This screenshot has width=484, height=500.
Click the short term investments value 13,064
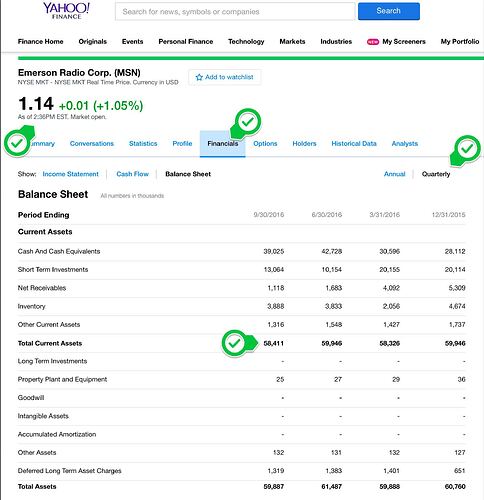click(x=274, y=270)
